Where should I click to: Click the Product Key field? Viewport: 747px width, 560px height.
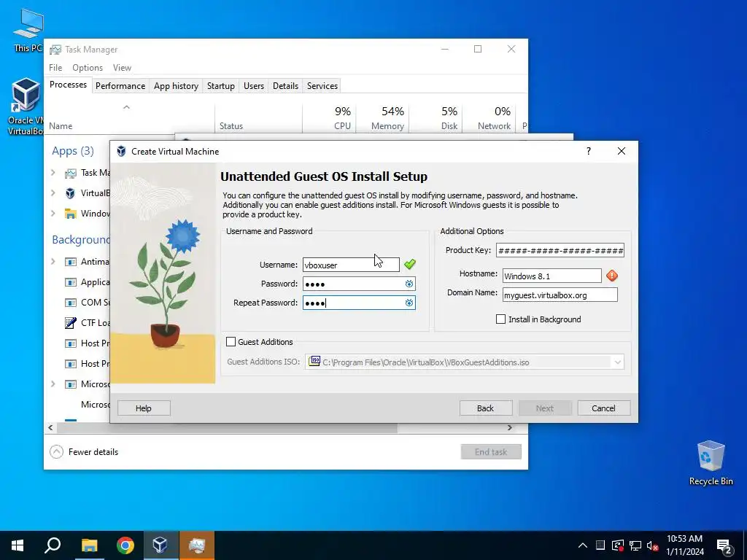(560, 250)
